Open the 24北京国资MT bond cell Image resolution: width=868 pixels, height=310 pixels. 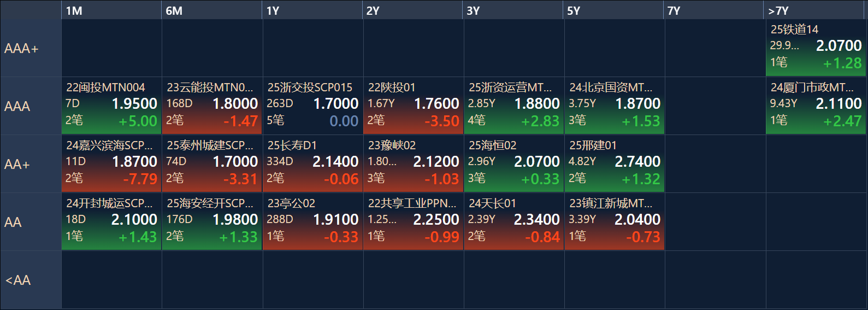(614, 106)
